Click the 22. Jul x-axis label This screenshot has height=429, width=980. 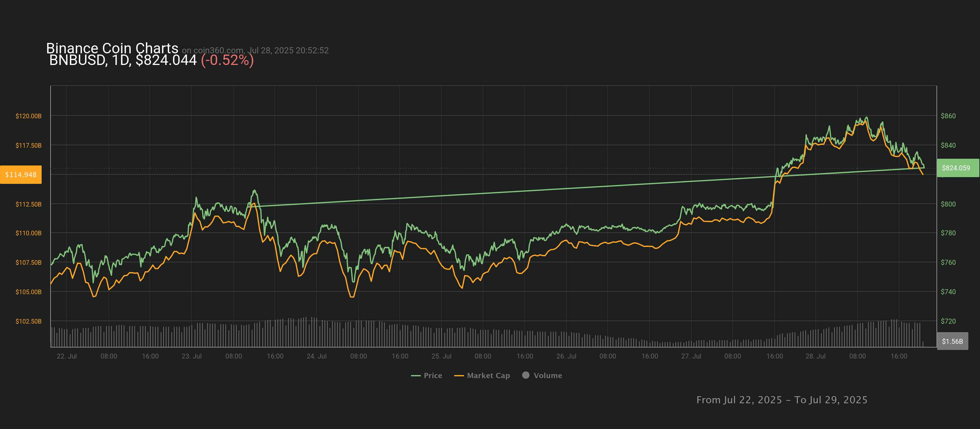pyautogui.click(x=66, y=356)
